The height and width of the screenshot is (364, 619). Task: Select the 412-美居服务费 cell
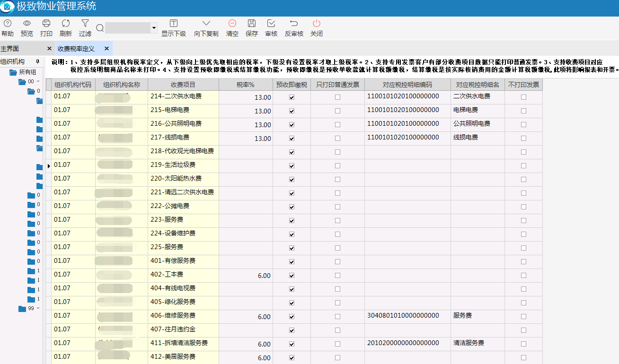tap(183, 358)
